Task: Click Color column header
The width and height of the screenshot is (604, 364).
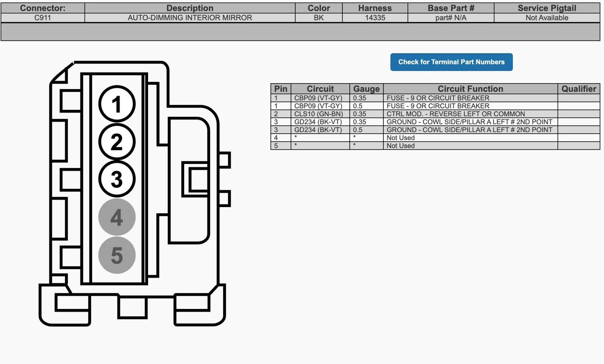Action: coord(319,8)
